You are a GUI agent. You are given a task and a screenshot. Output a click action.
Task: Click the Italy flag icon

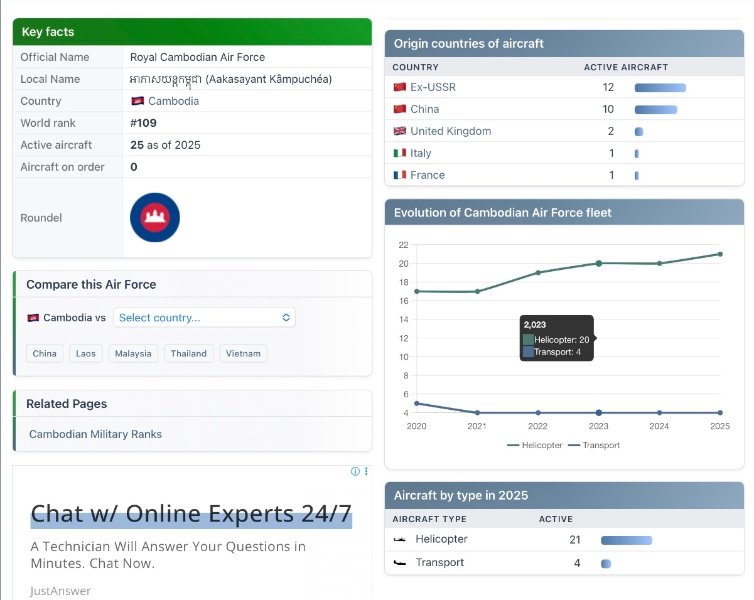pyautogui.click(x=400, y=153)
